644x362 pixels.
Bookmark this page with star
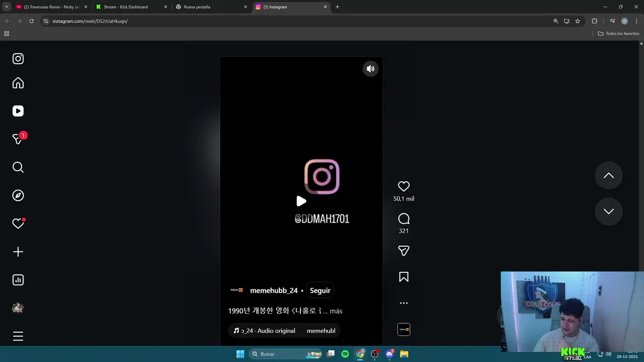tap(578, 21)
